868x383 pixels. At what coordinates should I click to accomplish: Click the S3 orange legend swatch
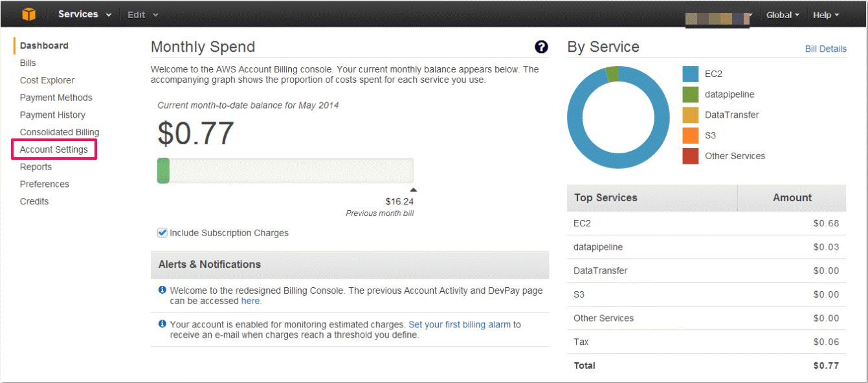691,135
